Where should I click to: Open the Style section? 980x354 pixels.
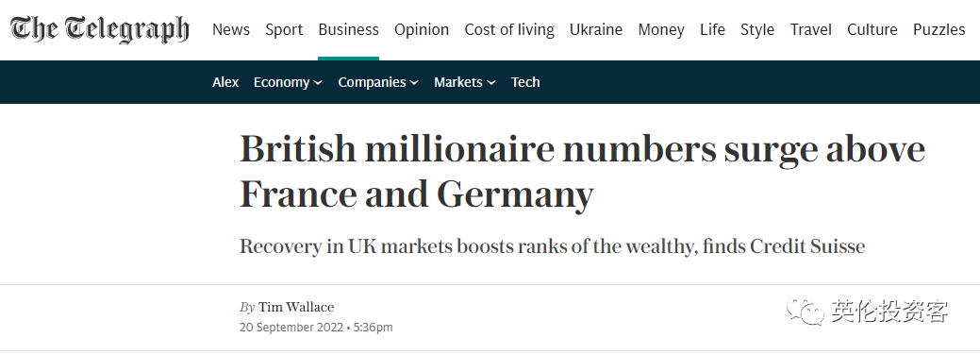[x=757, y=29]
